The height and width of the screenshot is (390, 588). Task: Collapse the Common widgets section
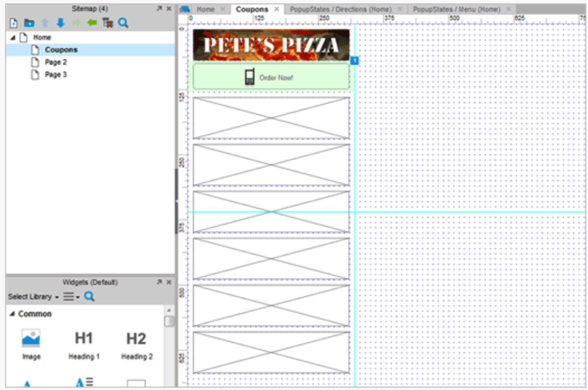(12, 314)
